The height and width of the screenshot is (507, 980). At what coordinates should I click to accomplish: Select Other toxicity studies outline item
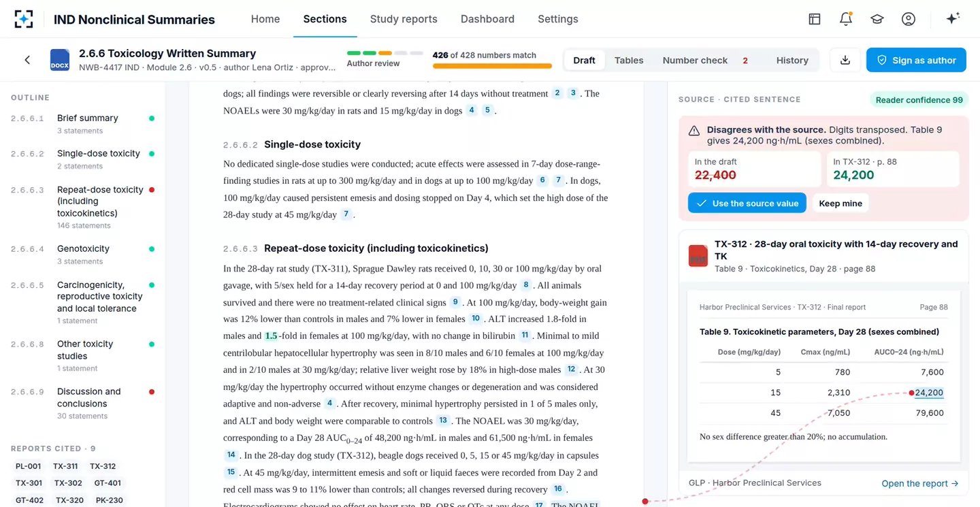pos(83,355)
